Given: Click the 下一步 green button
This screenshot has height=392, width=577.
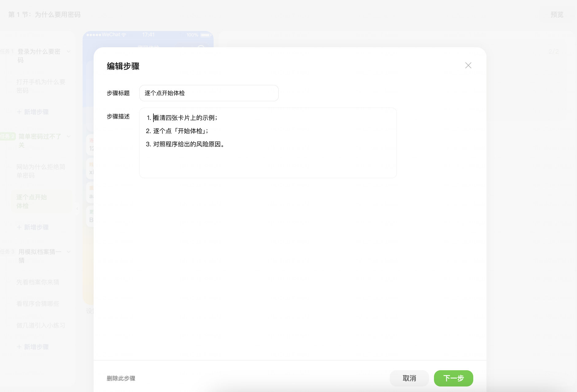Looking at the screenshot, I should [453, 378].
